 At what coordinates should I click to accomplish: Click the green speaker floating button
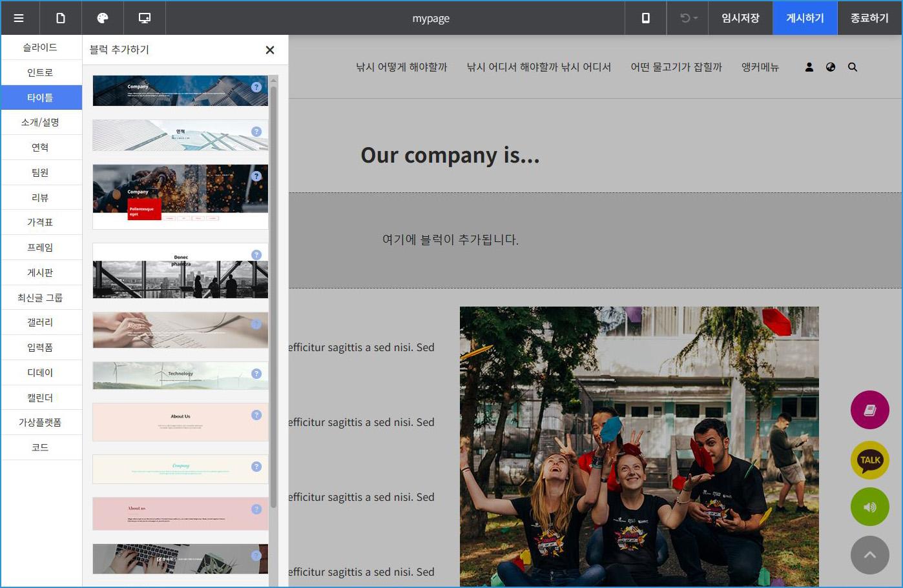(x=869, y=507)
